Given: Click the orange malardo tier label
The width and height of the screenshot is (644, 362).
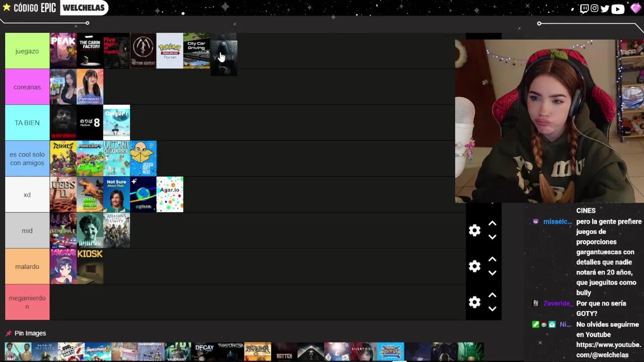Looking at the screenshot, I should tap(27, 266).
